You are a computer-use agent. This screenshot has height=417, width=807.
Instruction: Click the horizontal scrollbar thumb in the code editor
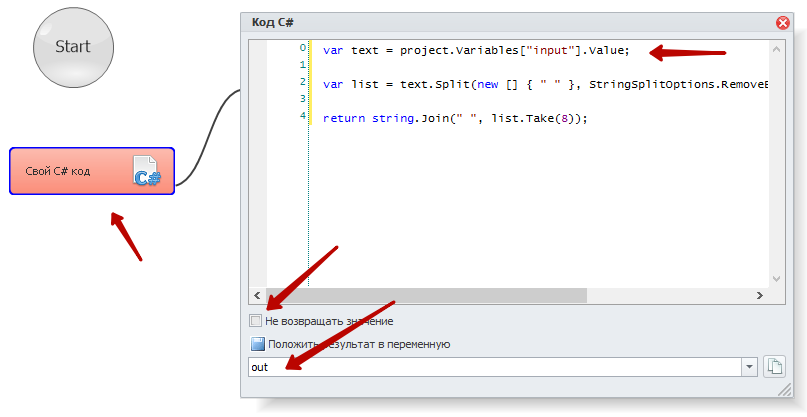(426, 296)
